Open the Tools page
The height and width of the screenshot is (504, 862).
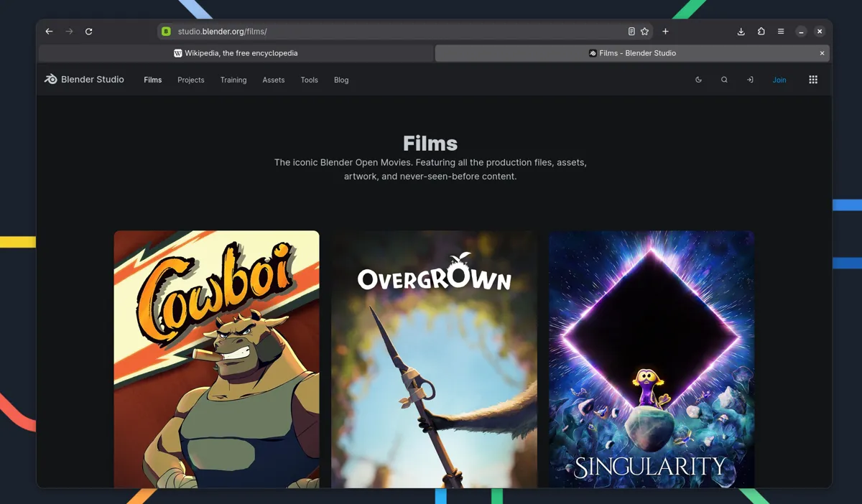click(x=310, y=80)
